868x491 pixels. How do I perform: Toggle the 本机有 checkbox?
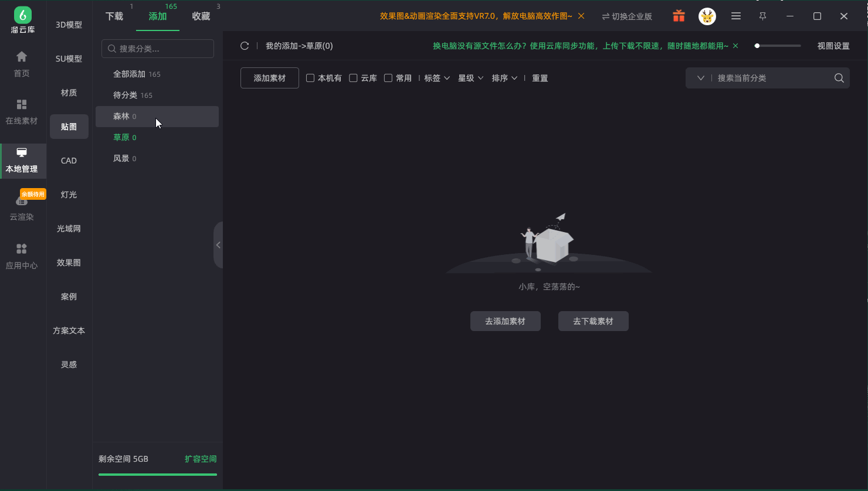point(310,78)
